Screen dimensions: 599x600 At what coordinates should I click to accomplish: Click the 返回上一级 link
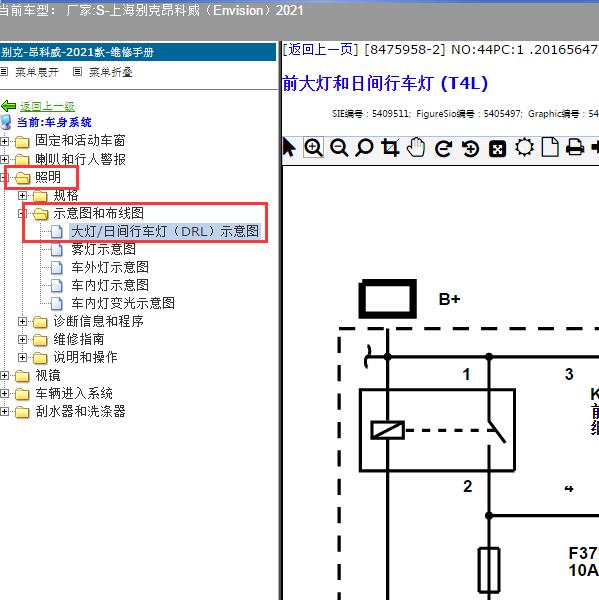coord(47,106)
